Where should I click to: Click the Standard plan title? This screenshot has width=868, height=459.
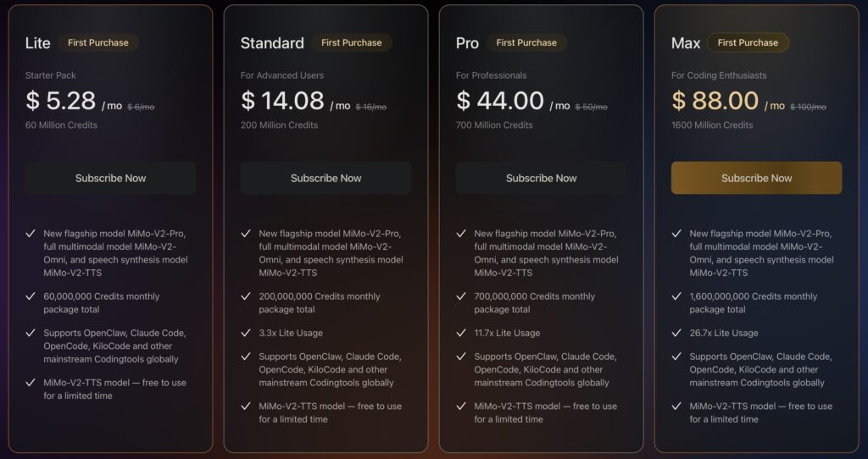[272, 43]
